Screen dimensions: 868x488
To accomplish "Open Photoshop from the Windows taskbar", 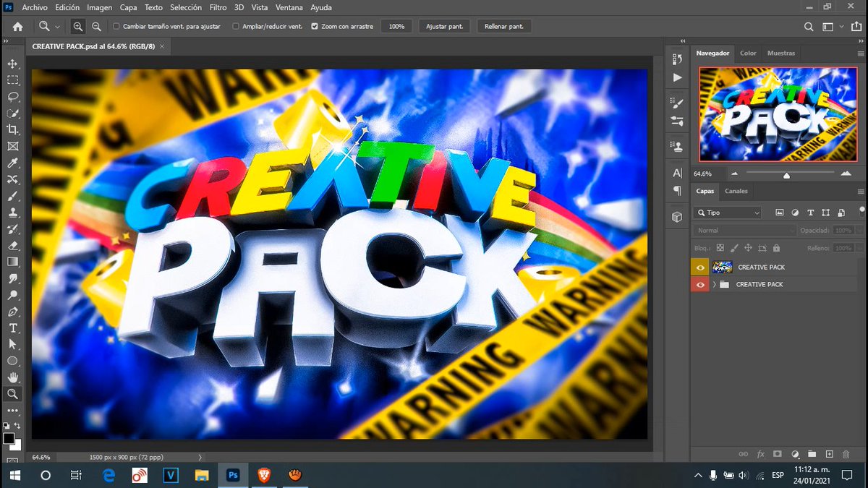I will tap(233, 475).
